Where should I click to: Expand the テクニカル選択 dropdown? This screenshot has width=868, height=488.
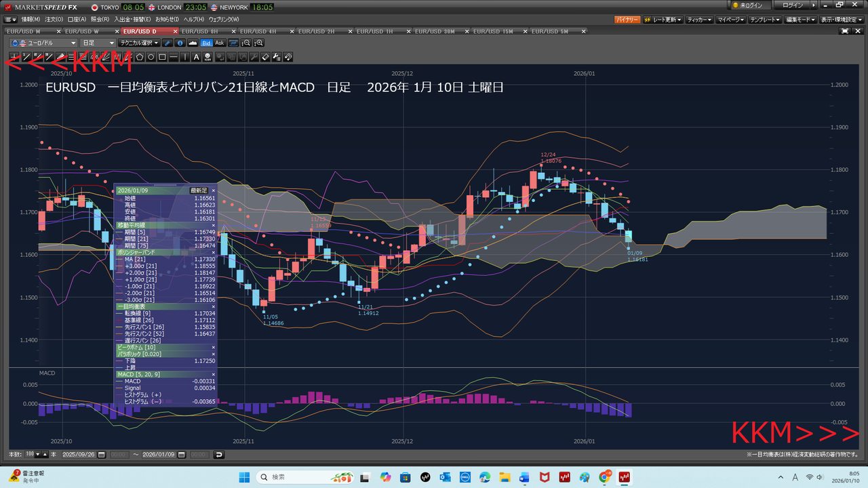(139, 43)
